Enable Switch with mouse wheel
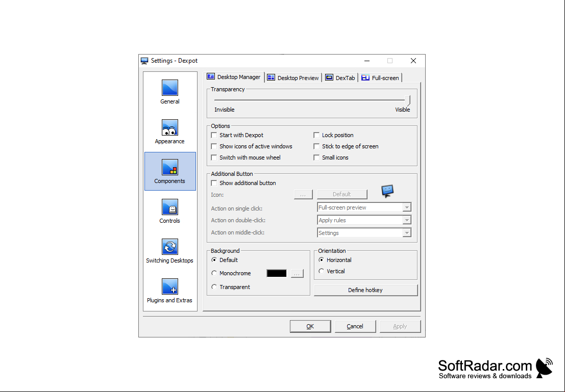Viewport: 565px width, 392px height. point(214,158)
